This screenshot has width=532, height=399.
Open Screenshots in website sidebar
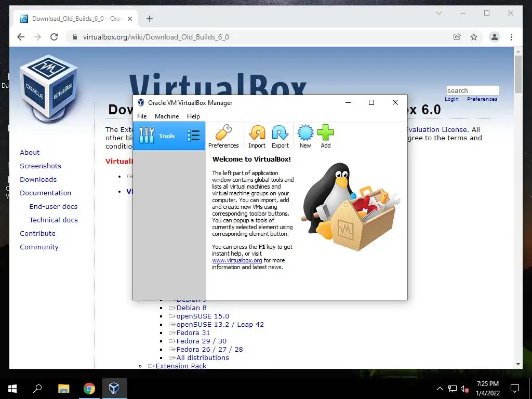(41, 166)
